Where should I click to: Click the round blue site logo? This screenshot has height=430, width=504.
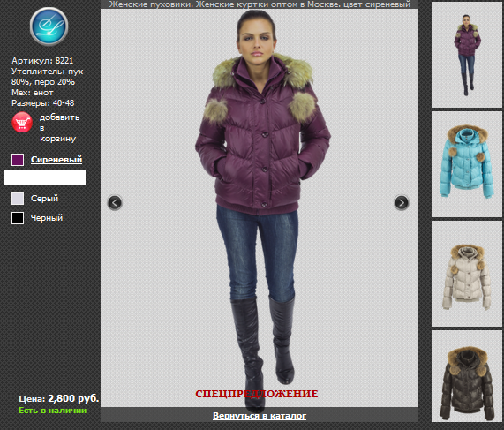(x=49, y=26)
